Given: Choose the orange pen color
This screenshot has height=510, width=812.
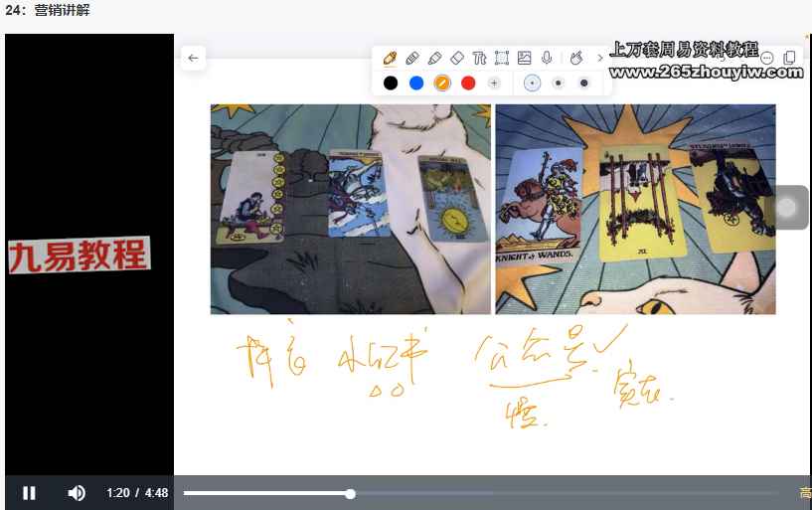Looking at the screenshot, I should pos(441,83).
